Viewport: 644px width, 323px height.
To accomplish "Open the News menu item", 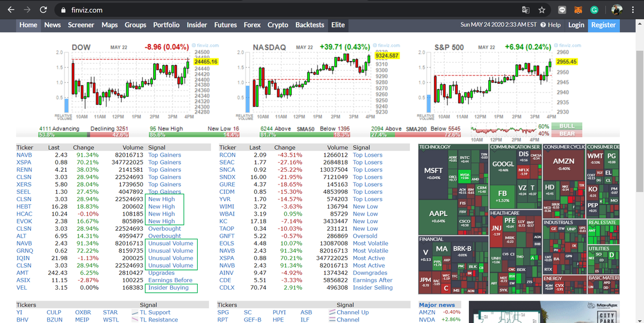I will [53, 25].
